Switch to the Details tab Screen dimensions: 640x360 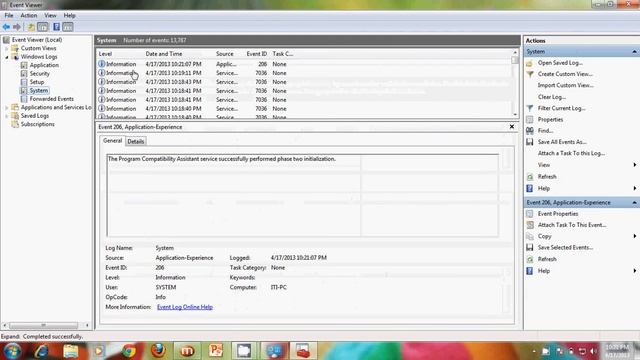pyautogui.click(x=136, y=141)
